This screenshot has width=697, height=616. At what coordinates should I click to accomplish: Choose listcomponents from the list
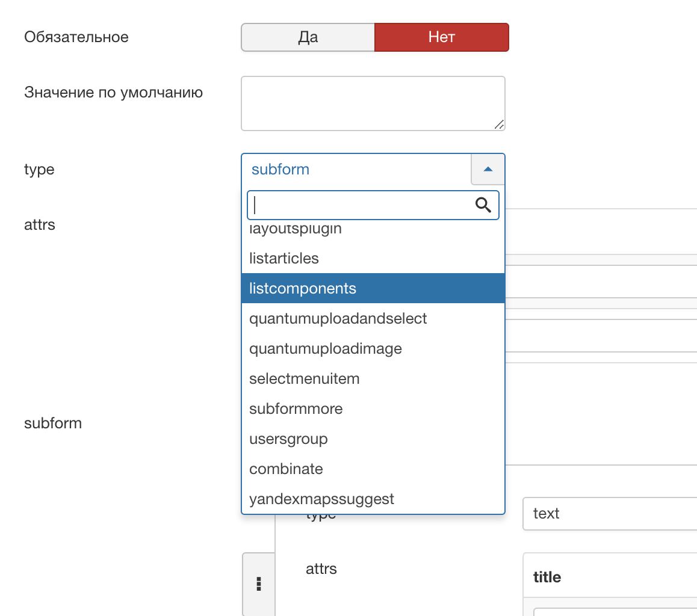click(x=373, y=288)
